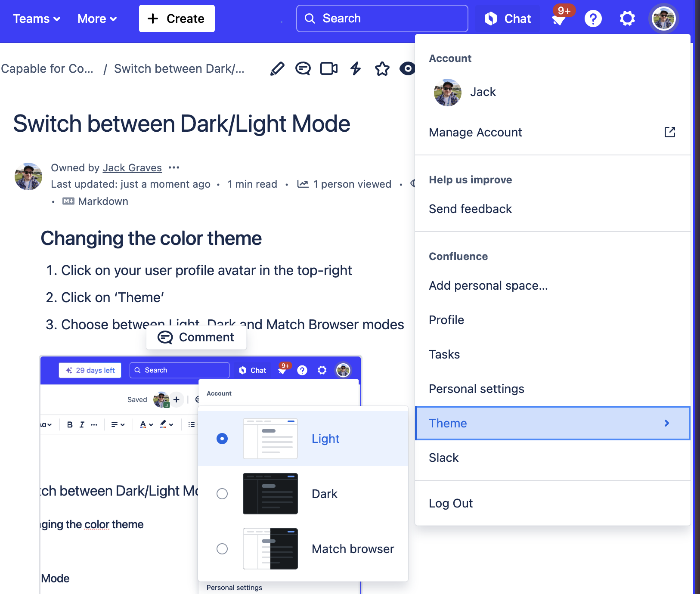Viewport: 700px width, 594px height.
Task: Click the Create button
Action: point(177,19)
